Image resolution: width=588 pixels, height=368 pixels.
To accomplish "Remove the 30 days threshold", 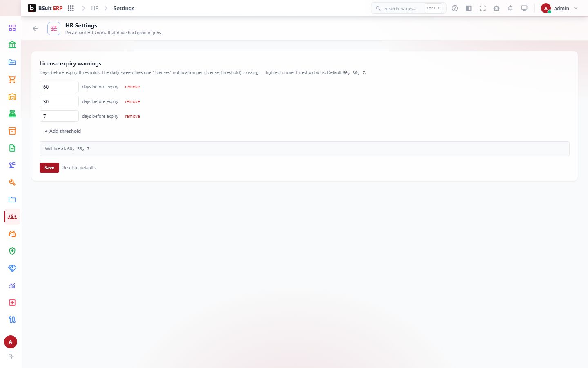I will [132, 101].
